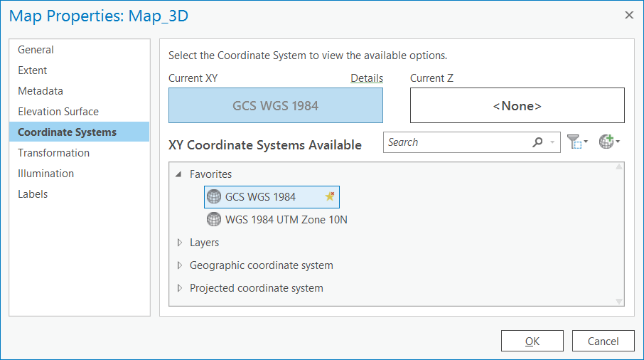Click the list scroll down arrow
This screenshot has width=644, height=360.
[x=619, y=302]
